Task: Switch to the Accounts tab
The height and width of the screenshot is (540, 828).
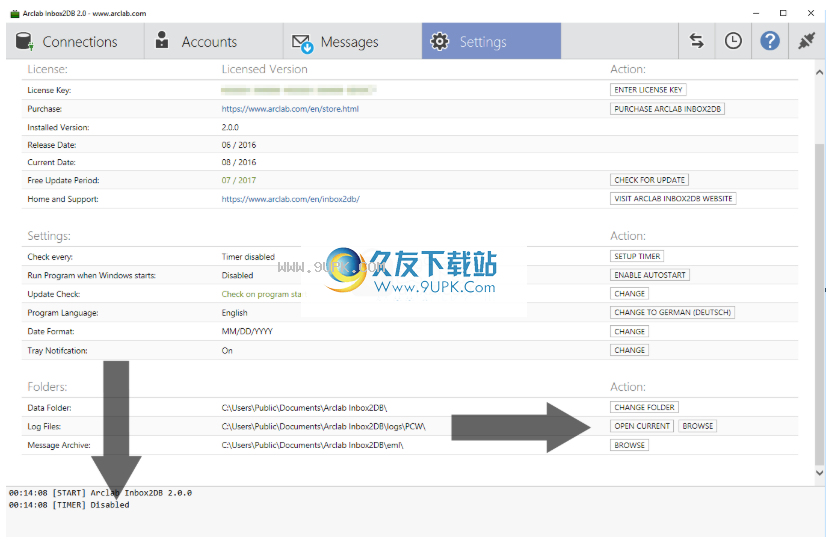Action: pyautogui.click(x=213, y=41)
